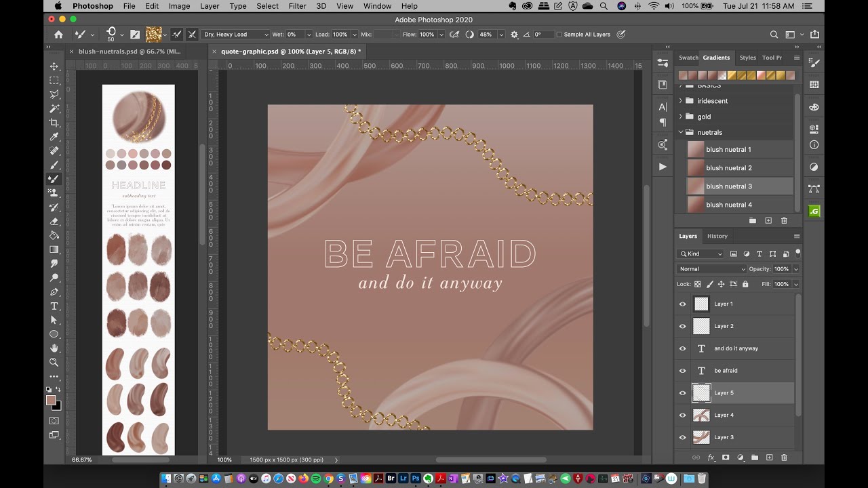Screen dimensions: 868x488
Task: Select the Path Selection tool
Action: [54, 320]
